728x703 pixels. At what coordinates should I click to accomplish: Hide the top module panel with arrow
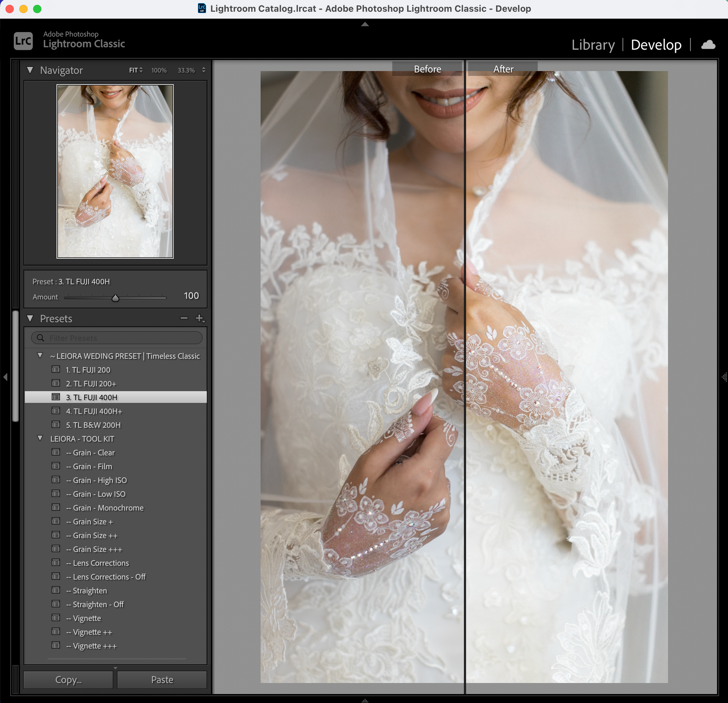pos(365,24)
